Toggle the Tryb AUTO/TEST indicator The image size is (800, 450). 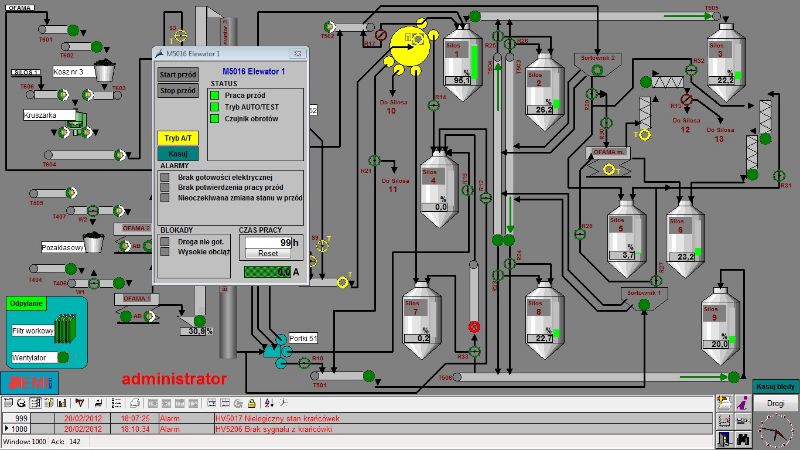point(213,107)
